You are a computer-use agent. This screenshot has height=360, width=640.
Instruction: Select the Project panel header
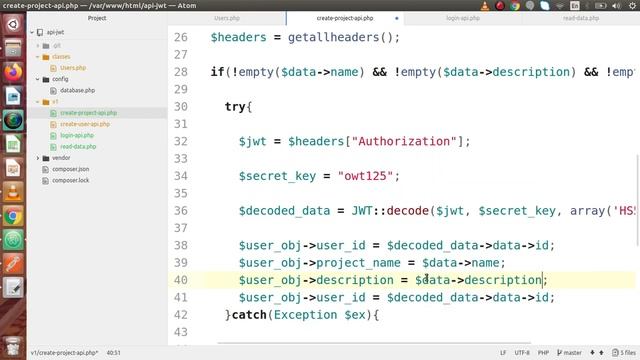coord(97,18)
